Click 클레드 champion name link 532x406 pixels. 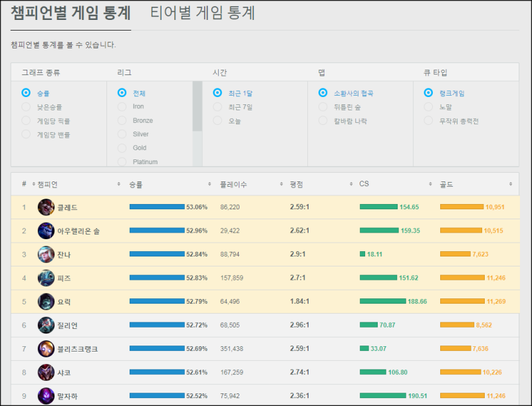click(x=67, y=207)
